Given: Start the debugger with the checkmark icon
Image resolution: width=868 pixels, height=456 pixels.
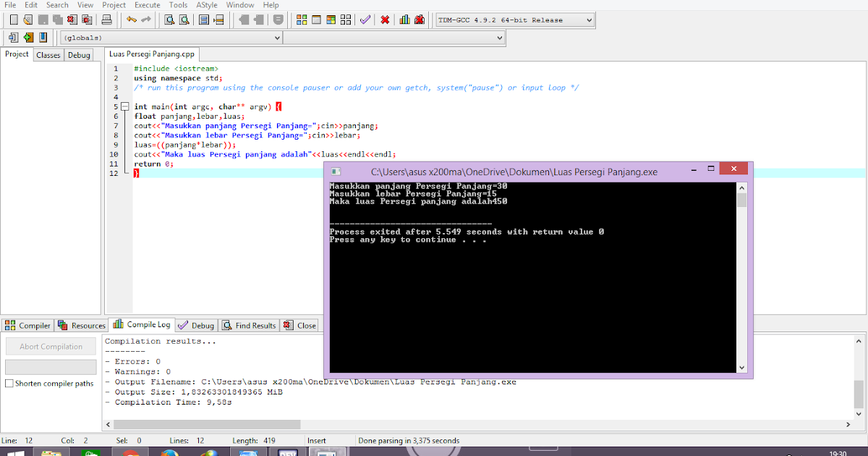Looking at the screenshot, I should pyautogui.click(x=364, y=20).
